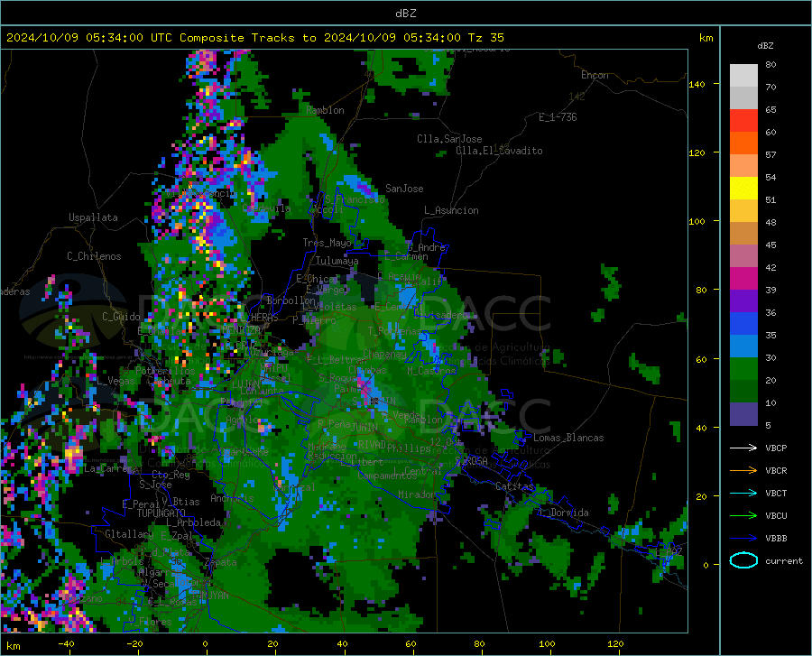Click the 'E_1-736' map label

(x=558, y=117)
